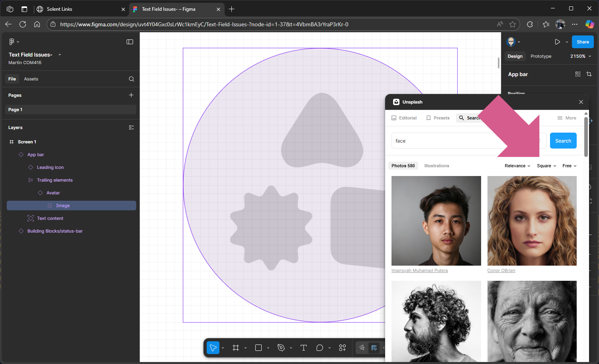Select the Text tool
Screen dimensions: 599x364
point(303,348)
